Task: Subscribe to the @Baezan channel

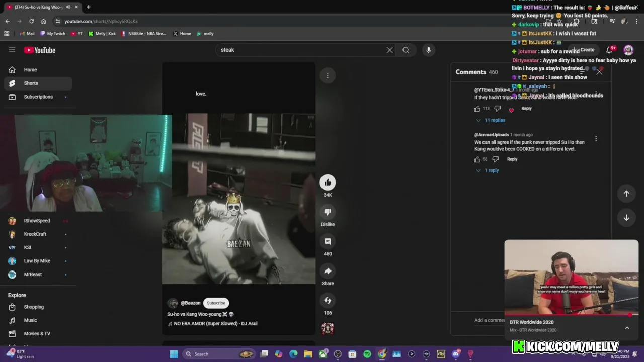Action: pos(216,303)
